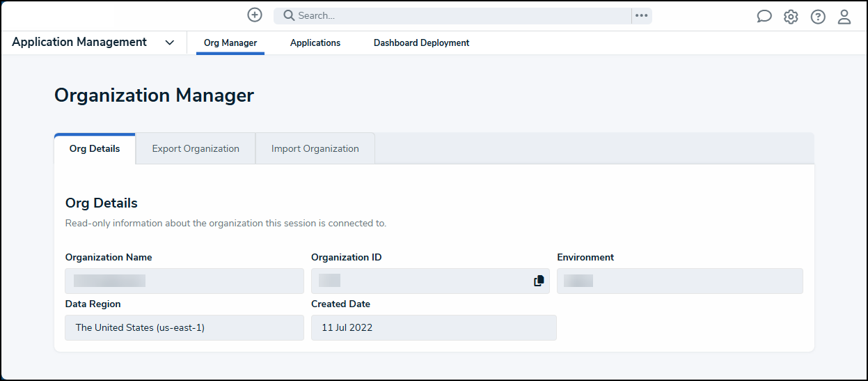Click the Organization ID label
Screen dimensions: 868x381
pos(347,257)
